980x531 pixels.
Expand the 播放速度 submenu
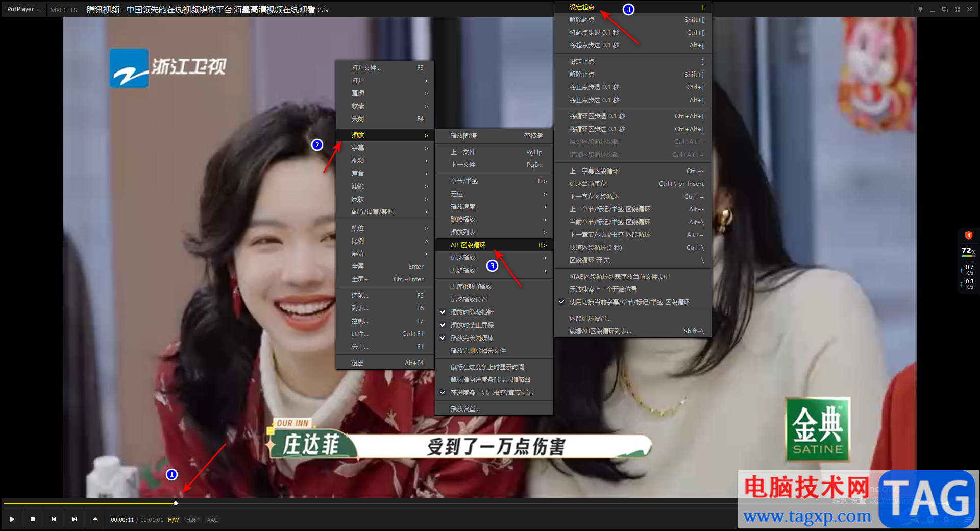[494, 206]
